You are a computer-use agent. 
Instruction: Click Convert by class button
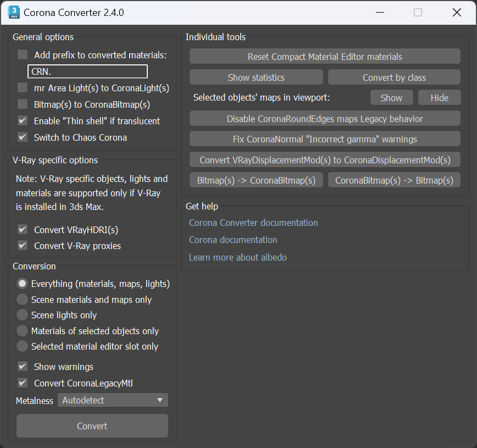394,78
